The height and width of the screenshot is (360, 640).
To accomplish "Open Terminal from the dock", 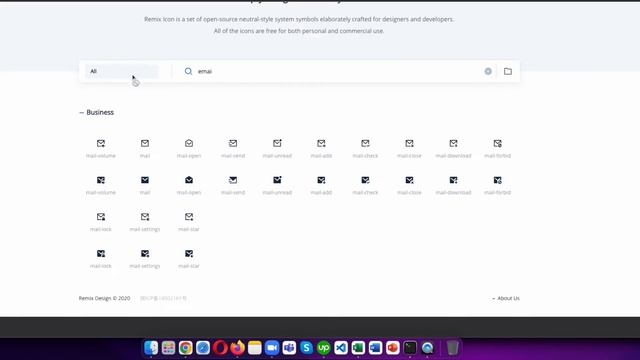I will (410, 348).
